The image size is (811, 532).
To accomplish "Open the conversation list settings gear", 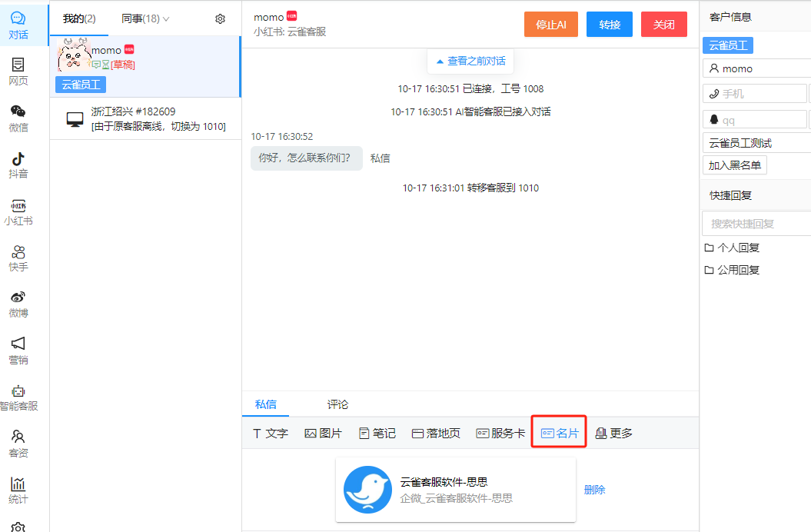I will pyautogui.click(x=220, y=18).
